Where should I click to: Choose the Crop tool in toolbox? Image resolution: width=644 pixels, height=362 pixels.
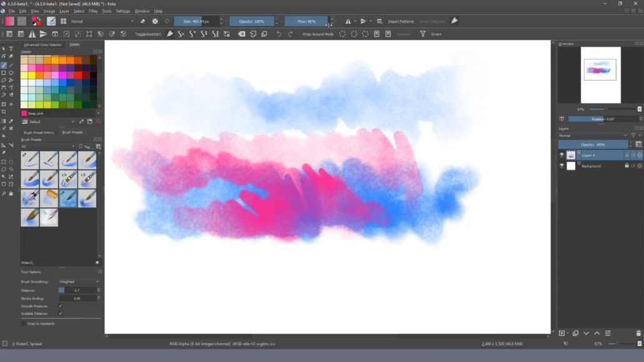click(4, 112)
